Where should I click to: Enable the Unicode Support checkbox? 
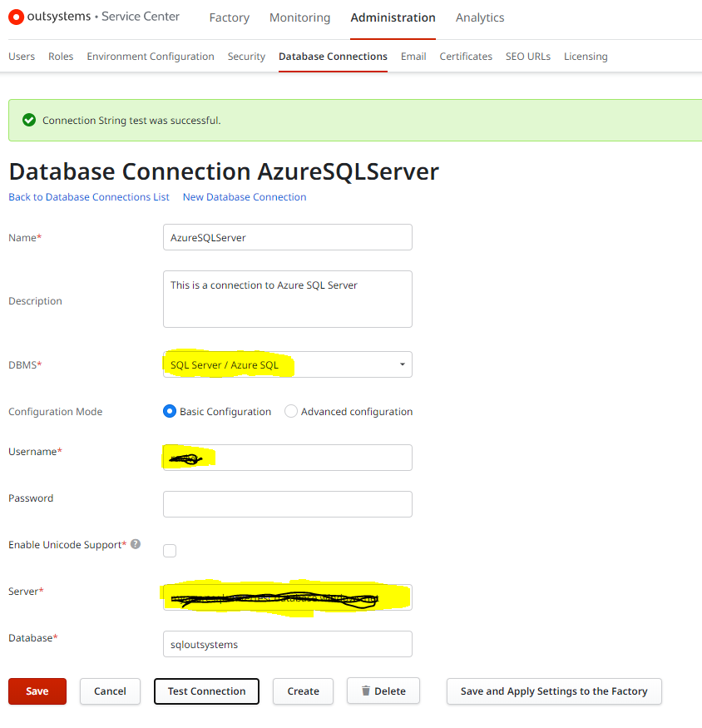(x=170, y=550)
